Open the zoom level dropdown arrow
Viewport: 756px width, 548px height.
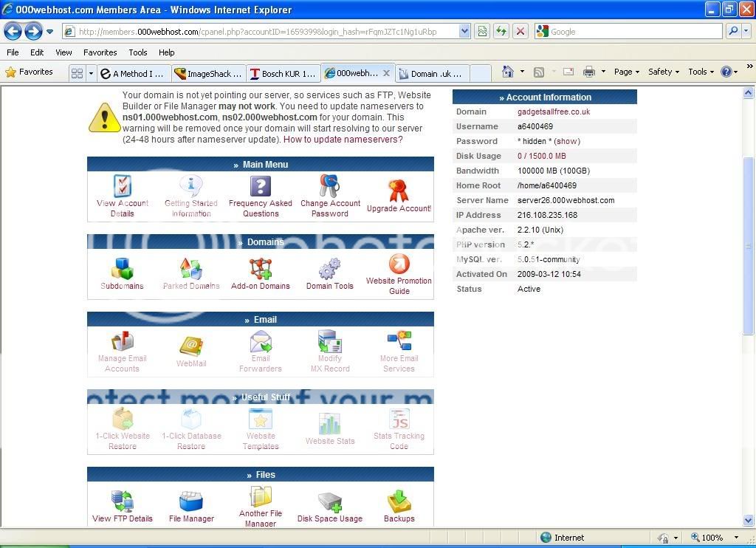point(736,538)
